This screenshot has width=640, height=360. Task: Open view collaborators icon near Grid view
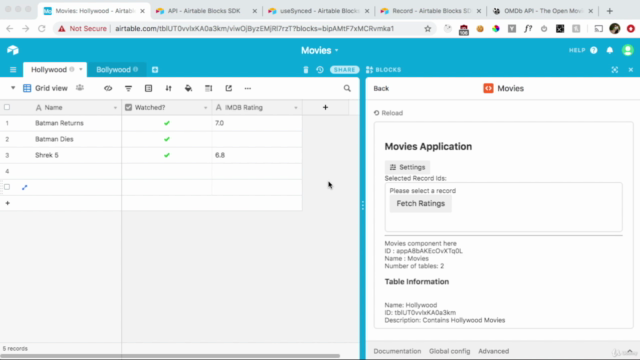[80, 88]
